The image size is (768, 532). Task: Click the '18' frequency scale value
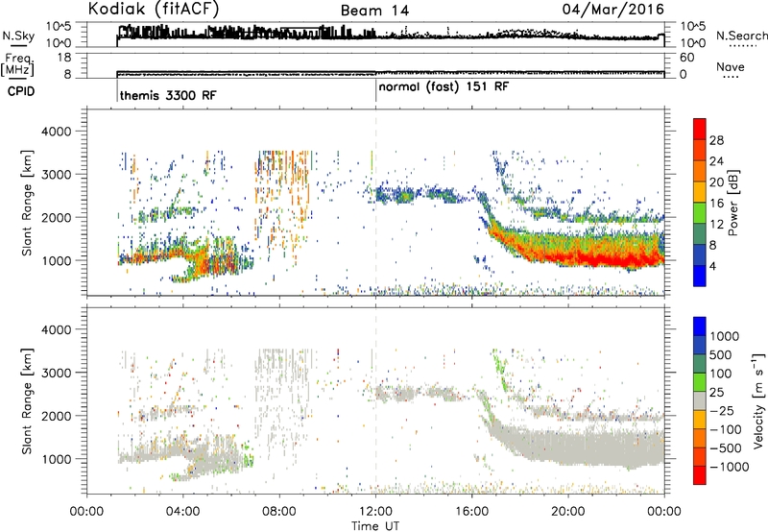[x=64, y=58]
